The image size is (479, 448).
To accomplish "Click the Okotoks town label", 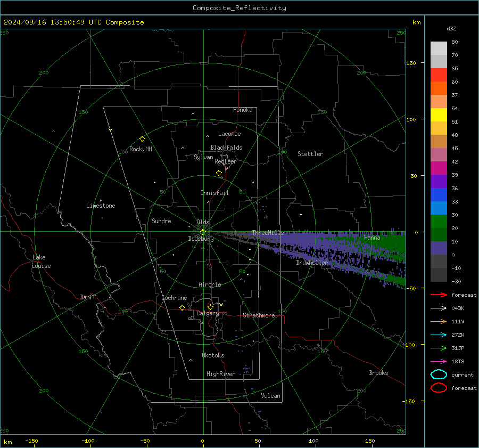I will (213, 355).
